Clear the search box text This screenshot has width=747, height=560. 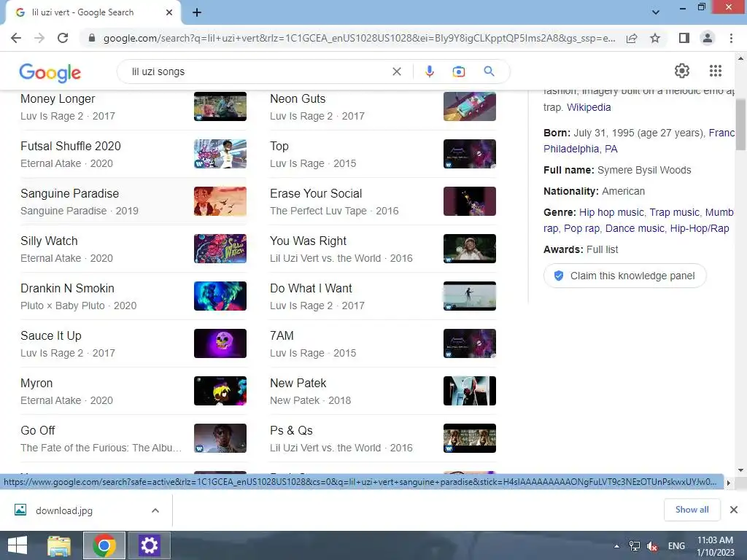pyautogui.click(x=396, y=71)
